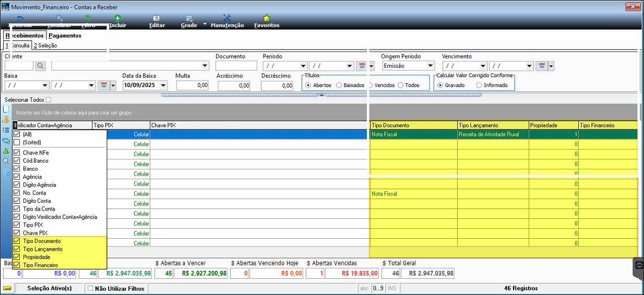Collapse the filter panel arrow
The width and height of the screenshot is (644, 295).
coord(321,95)
